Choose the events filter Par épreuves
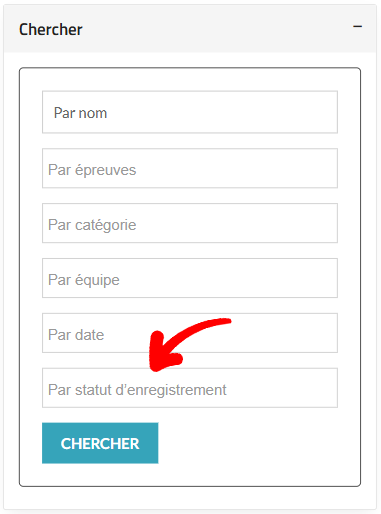Image resolution: width=381 pixels, height=514 pixels. [x=190, y=168]
